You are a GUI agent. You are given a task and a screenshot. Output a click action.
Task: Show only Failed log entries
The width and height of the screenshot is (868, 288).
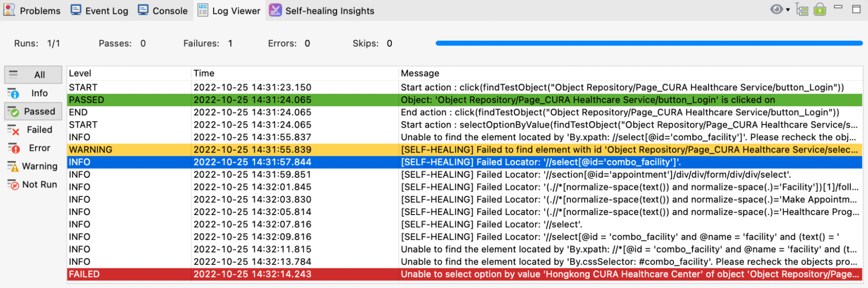pyautogui.click(x=33, y=129)
